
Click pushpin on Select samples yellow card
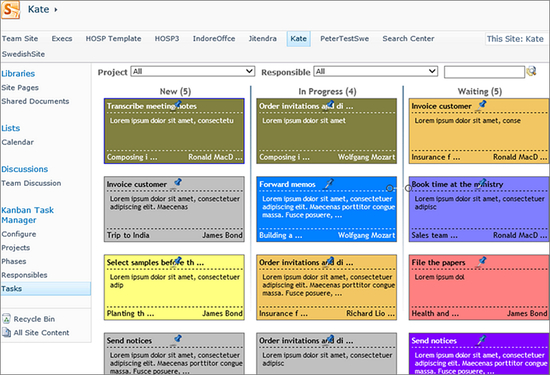[x=177, y=261]
